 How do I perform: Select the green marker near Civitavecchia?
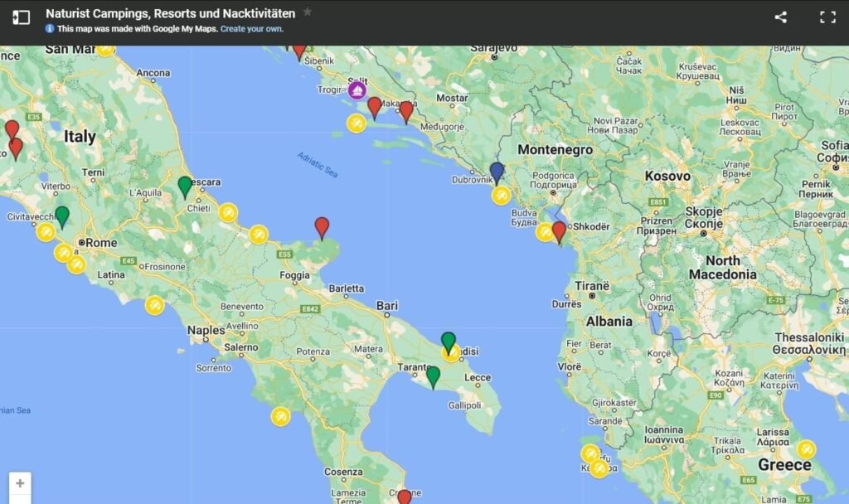coord(62,216)
